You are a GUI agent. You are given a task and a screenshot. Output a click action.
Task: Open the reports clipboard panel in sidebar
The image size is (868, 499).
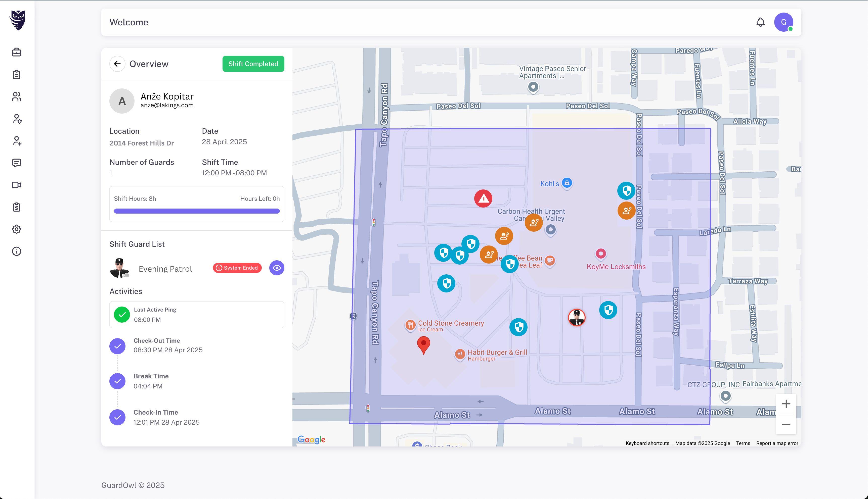click(17, 74)
